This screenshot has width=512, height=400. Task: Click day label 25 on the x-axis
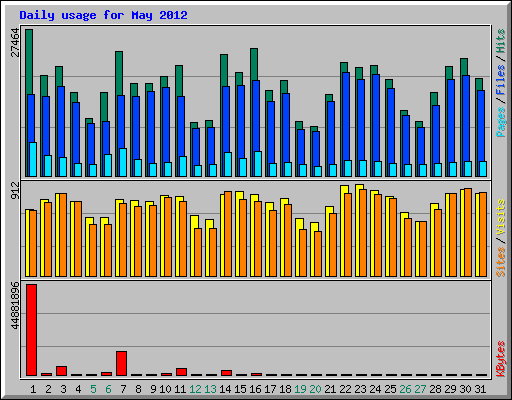(x=390, y=389)
